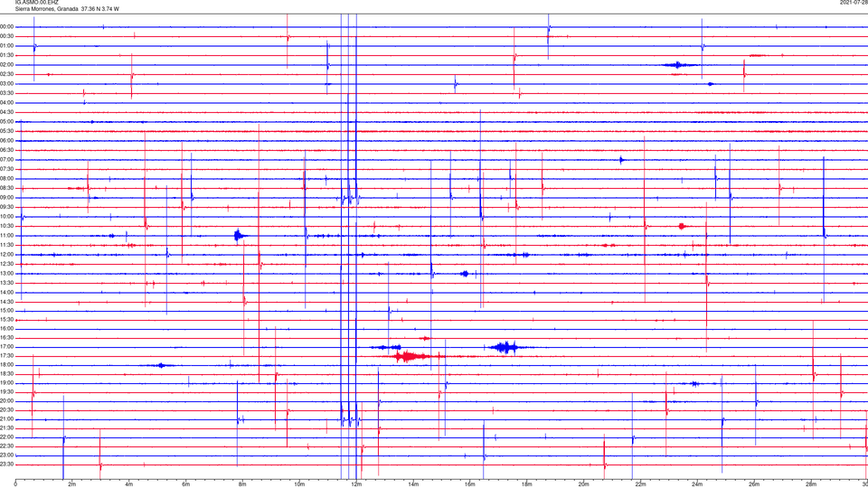Select the 14:00 trace time label
This screenshot has width=868, height=488.
coord(7,292)
